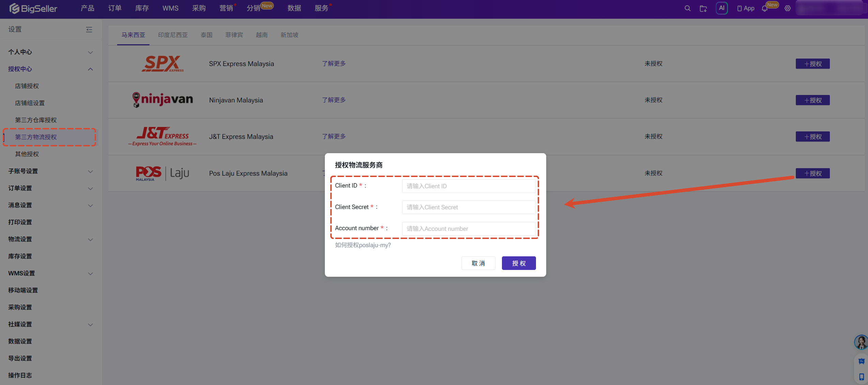The width and height of the screenshot is (868, 385).
Task: Expand the 个人中心 sidebar section
Action: (51, 52)
